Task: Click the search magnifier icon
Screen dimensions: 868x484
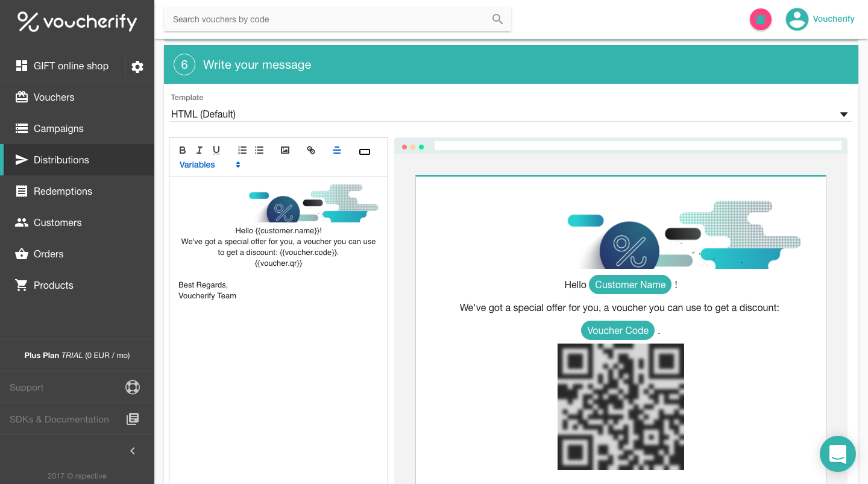Action: 497,19
